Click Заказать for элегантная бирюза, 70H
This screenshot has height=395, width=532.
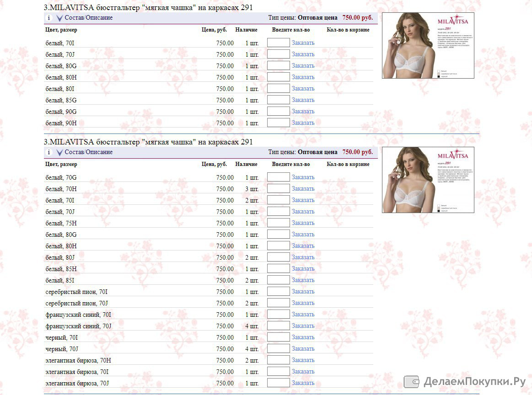[x=303, y=360]
